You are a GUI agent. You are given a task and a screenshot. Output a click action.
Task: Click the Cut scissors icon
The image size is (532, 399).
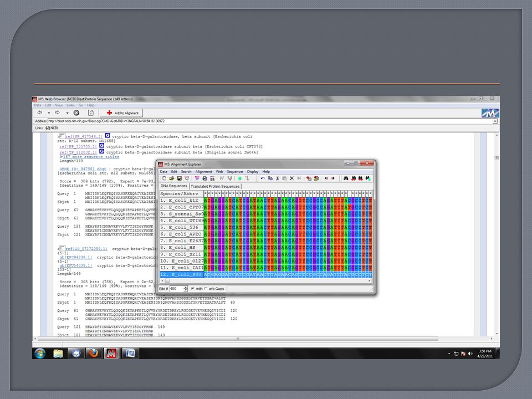click(277, 178)
